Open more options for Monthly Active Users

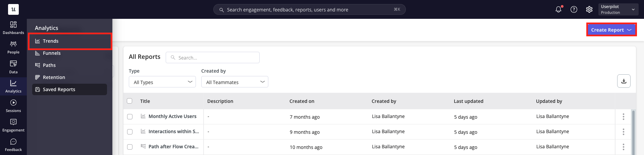tap(623, 117)
